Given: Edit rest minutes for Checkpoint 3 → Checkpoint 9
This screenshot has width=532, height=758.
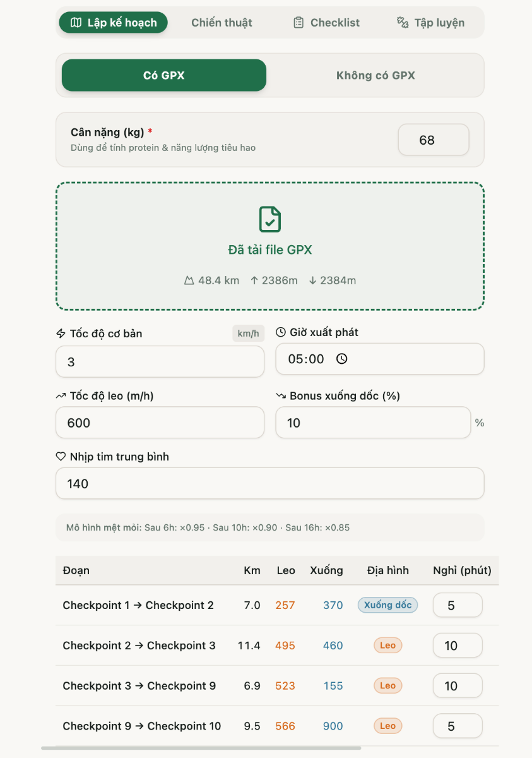Looking at the screenshot, I should click(458, 686).
